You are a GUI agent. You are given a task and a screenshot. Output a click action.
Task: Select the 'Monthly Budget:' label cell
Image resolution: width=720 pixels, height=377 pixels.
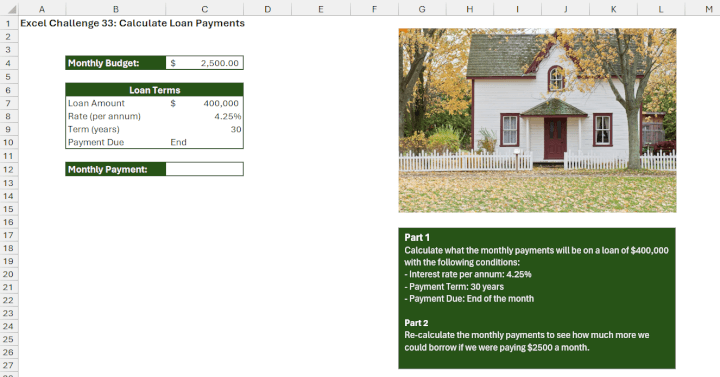[116, 63]
